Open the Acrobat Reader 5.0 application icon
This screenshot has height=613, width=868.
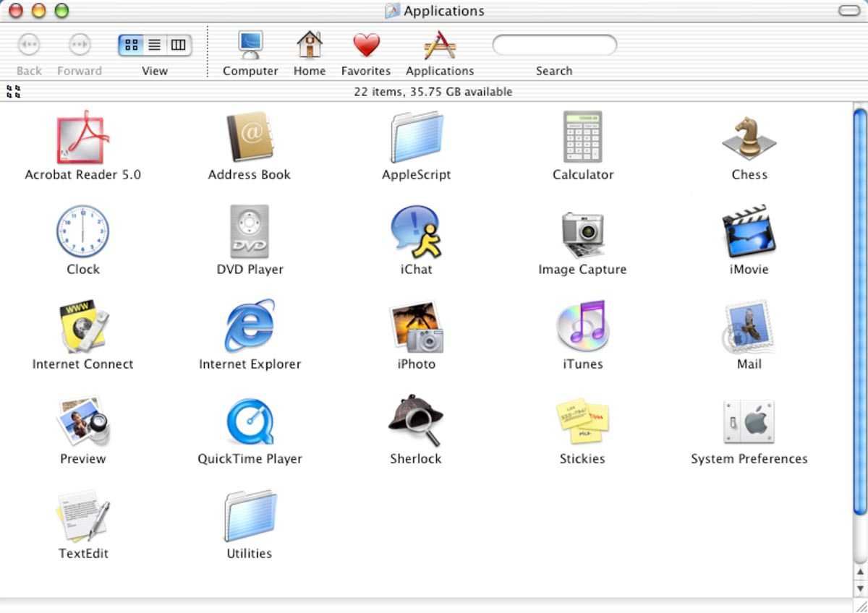[x=82, y=138]
